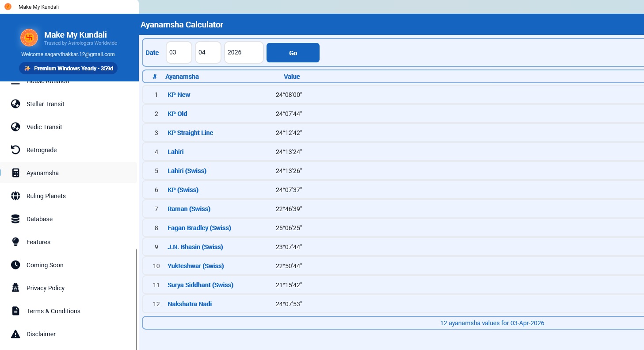Viewport: 644px width, 350px height.
Task: Select the J.N. Bhasin (Swiss) row
Action: pos(195,247)
